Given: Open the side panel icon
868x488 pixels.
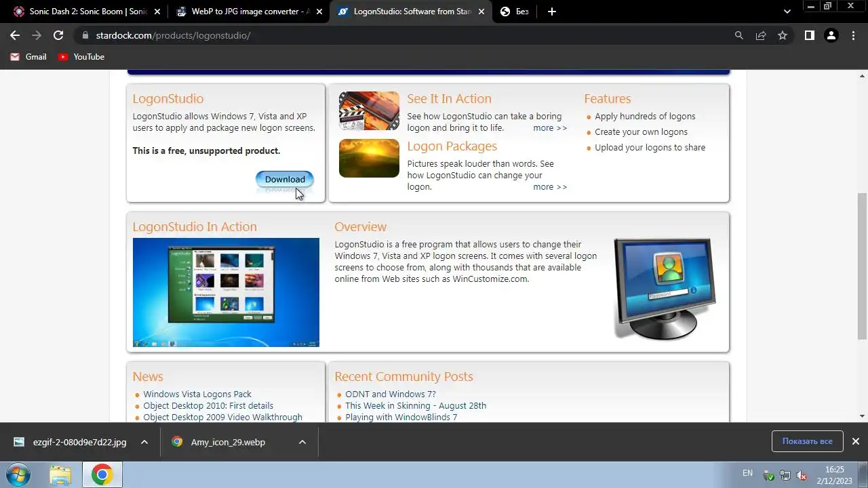Looking at the screenshot, I should [x=809, y=35].
